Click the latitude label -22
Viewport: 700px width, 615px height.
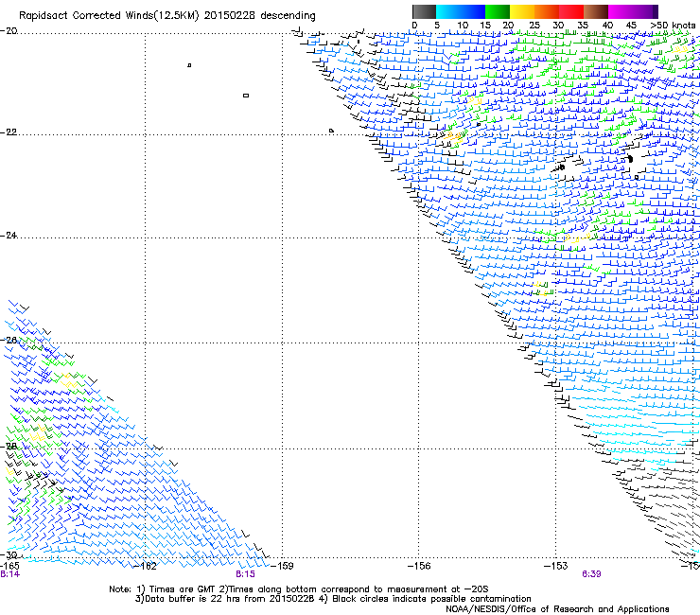pos(9,132)
